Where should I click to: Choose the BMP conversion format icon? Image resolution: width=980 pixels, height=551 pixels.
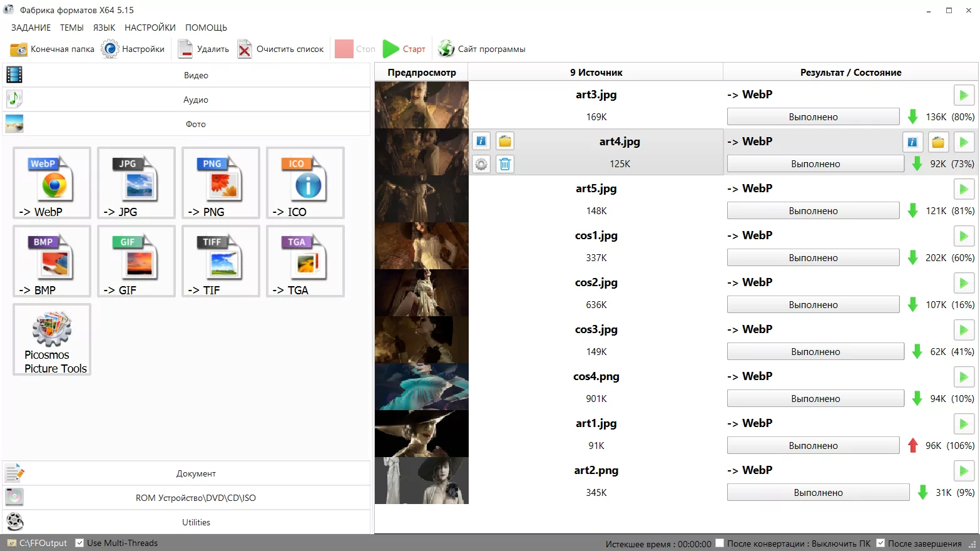coord(52,261)
